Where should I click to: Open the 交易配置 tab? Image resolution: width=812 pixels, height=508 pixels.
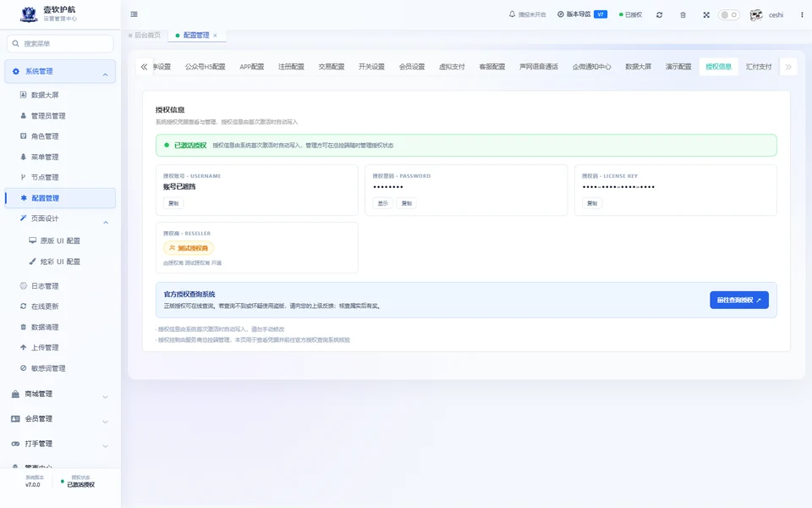point(332,67)
